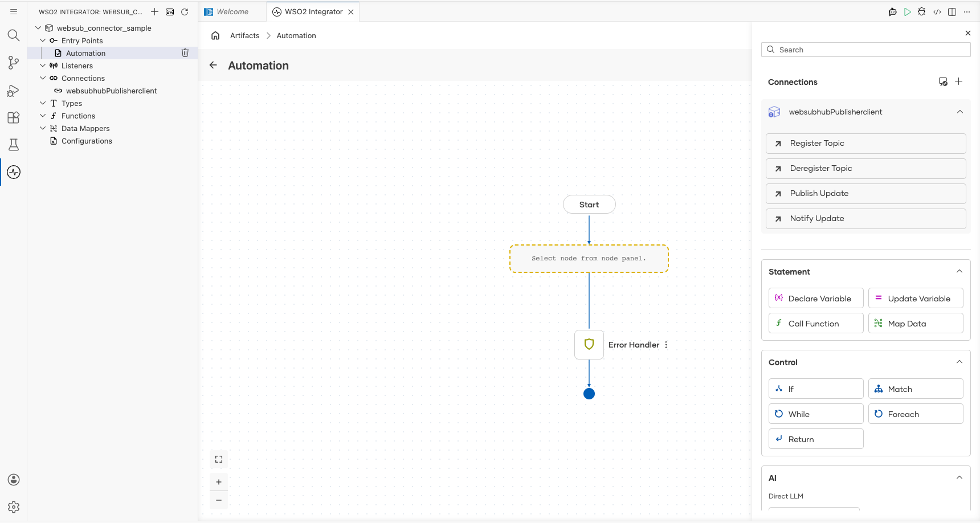Collapse the Connections tree node in the sidebar
The width and height of the screenshot is (980, 523).
tap(43, 78)
